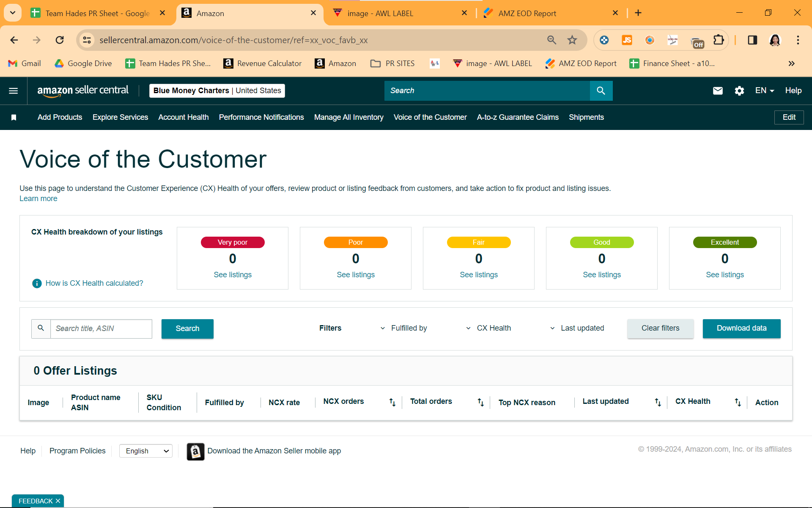Click the Amazon Seller mobile app icon
Screen dimensions: 812x508
(195, 451)
